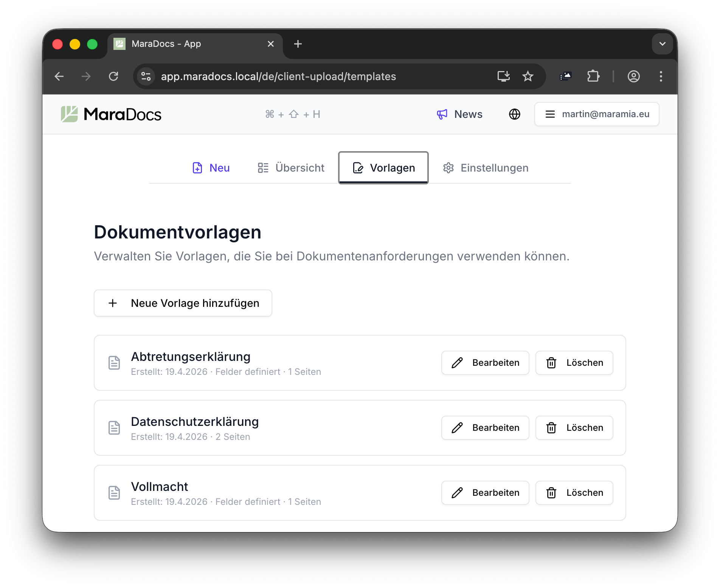The width and height of the screenshot is (720, 588).
Task: Click the Abtretungserklärung template title
Action: (x=191, y=357)
